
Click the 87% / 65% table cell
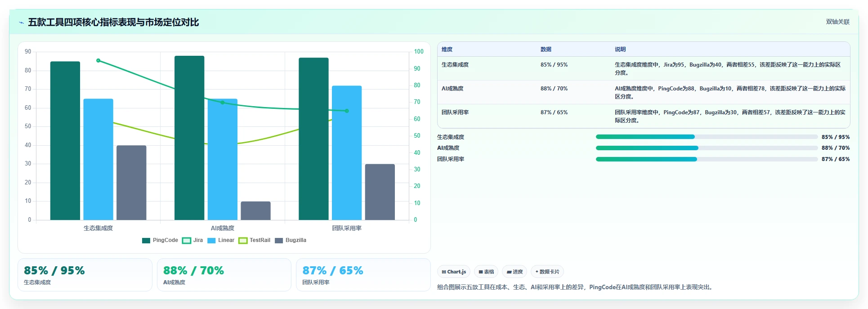coord(554,112)
